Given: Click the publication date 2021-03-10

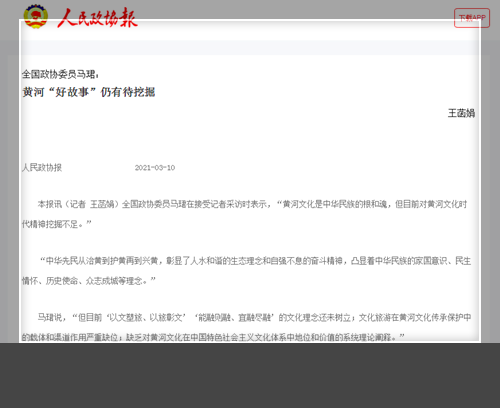Looking at the screenshot, I should coord(155,168).
